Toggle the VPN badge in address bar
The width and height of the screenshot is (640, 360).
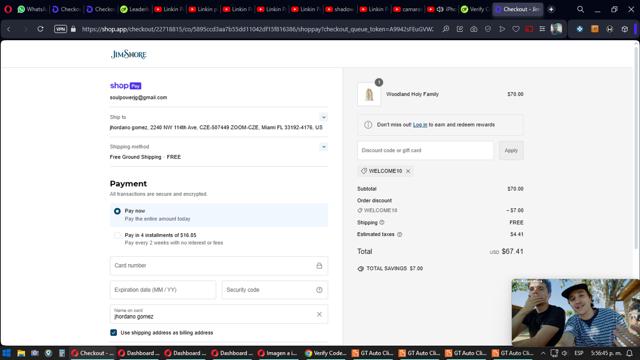click(x=60, y=29)
